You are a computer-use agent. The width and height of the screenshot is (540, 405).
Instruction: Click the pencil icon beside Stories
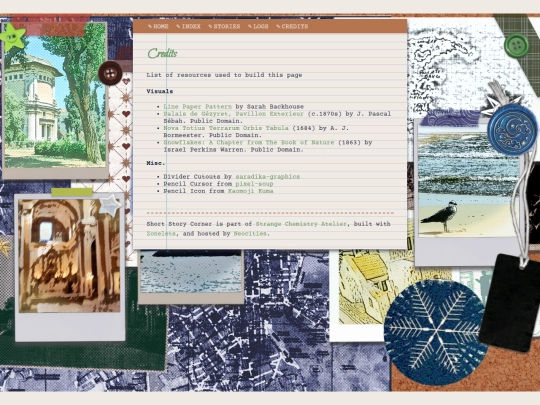tap(210, 27)
